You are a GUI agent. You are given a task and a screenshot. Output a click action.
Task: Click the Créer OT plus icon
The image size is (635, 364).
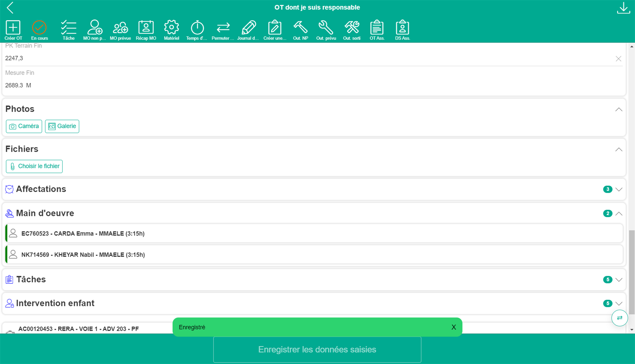click(x=13, y=28)
